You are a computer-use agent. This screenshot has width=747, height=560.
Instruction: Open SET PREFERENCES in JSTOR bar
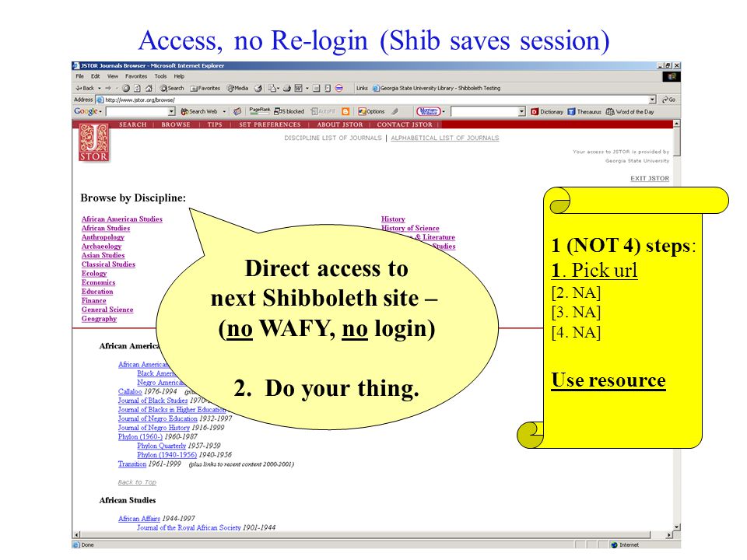tap(270, 124)
